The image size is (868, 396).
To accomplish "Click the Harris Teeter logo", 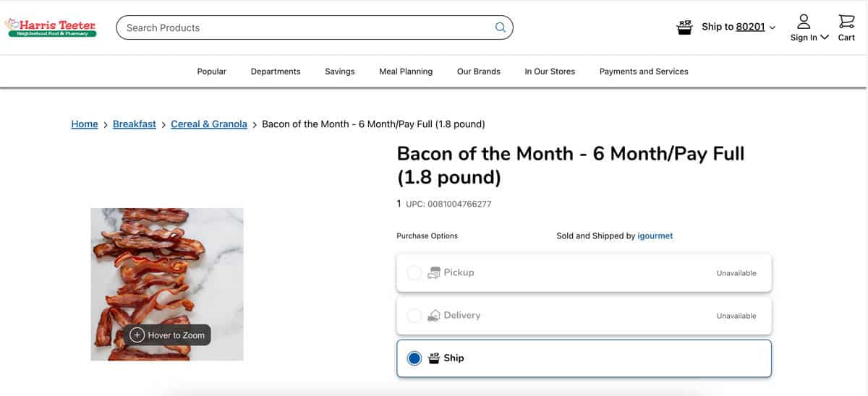I will (51, 27).
